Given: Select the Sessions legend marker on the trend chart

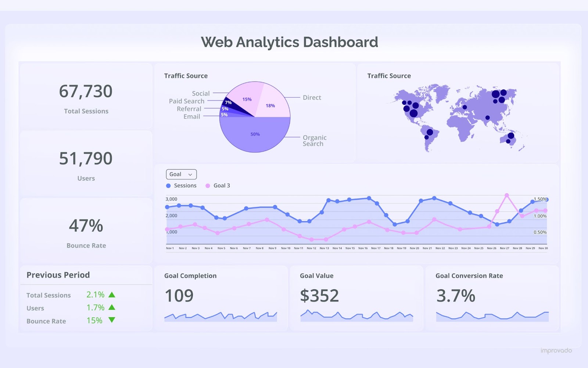Looking at the screenshot, I should tap(169, 185).
